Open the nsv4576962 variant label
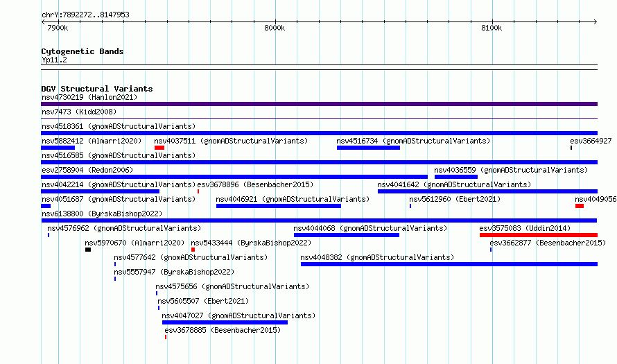This screenshot has height=364, width=617. tap(124, 228)
